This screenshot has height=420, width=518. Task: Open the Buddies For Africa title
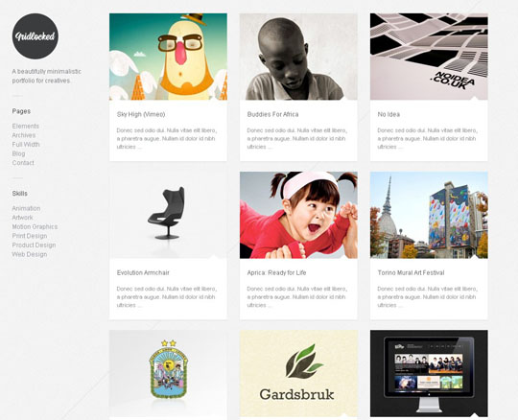tap(272, 114)
